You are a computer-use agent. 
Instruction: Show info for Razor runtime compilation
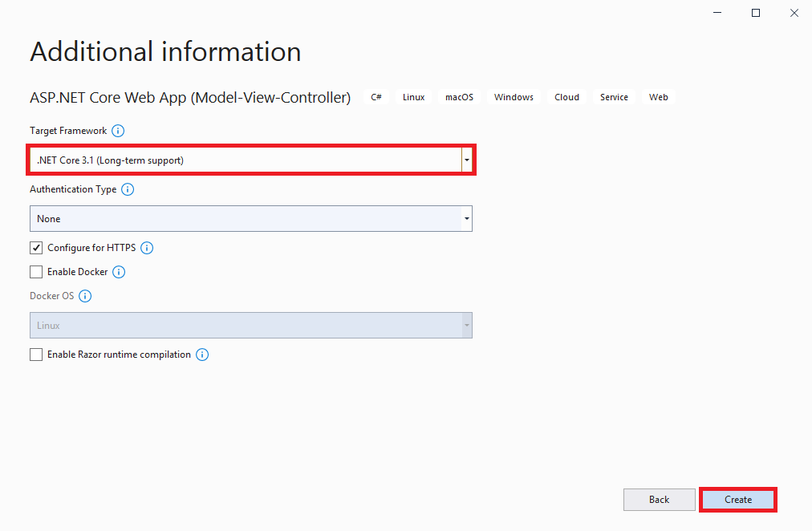(202, 355)
